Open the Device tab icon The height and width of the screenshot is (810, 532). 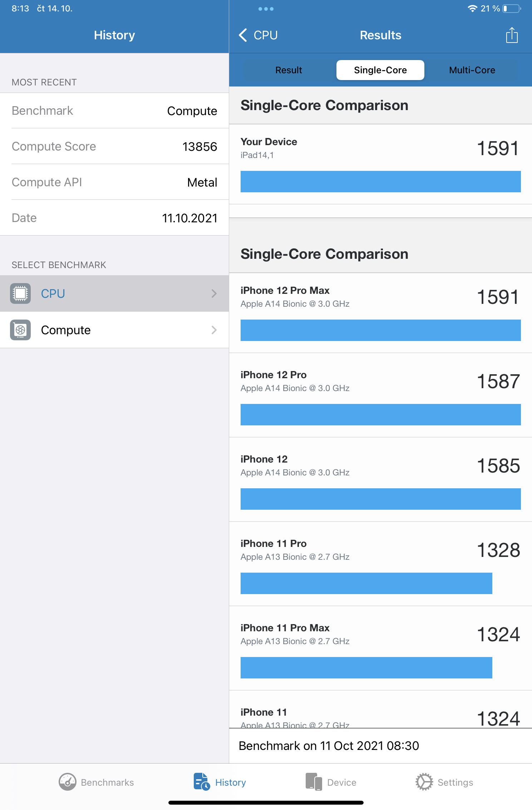[x=313, y=782]
